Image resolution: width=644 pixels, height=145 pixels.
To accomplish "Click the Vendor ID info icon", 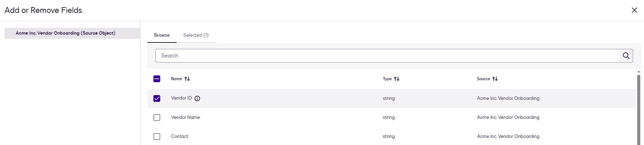I will (x=197, y=98).
